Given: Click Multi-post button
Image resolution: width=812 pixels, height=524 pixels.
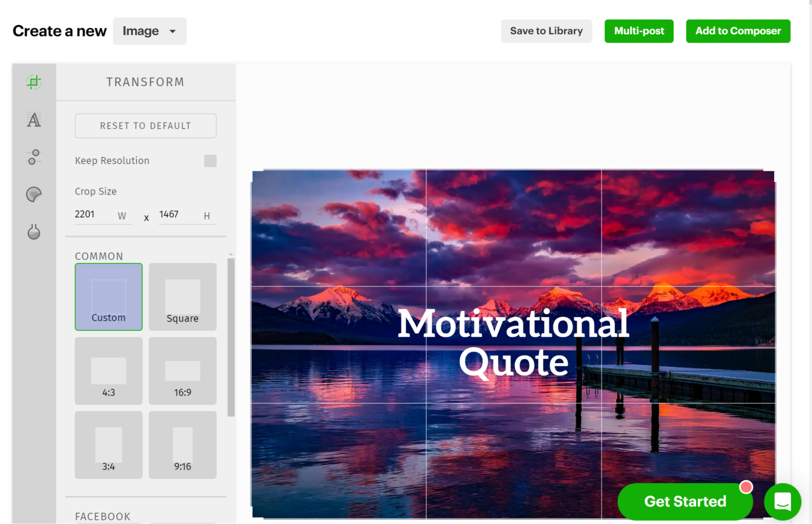Looking at the screenshot, I should point(639,31).
